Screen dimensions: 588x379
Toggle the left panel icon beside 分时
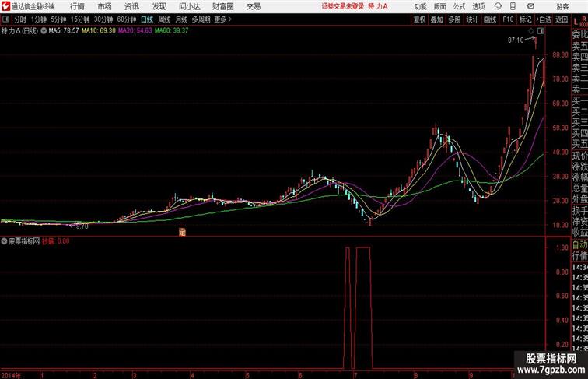(x=5, y=19)
